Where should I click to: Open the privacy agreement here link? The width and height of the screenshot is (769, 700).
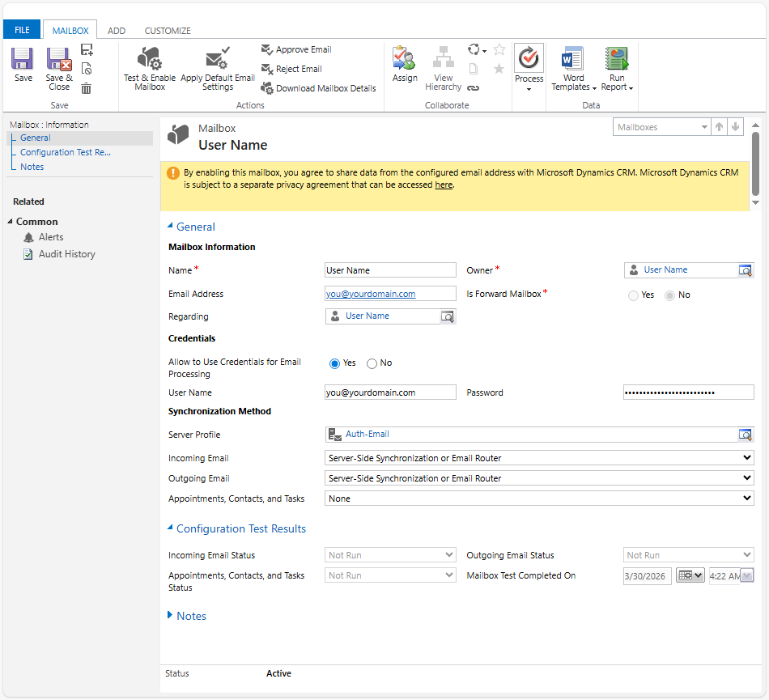coord(443,184)
